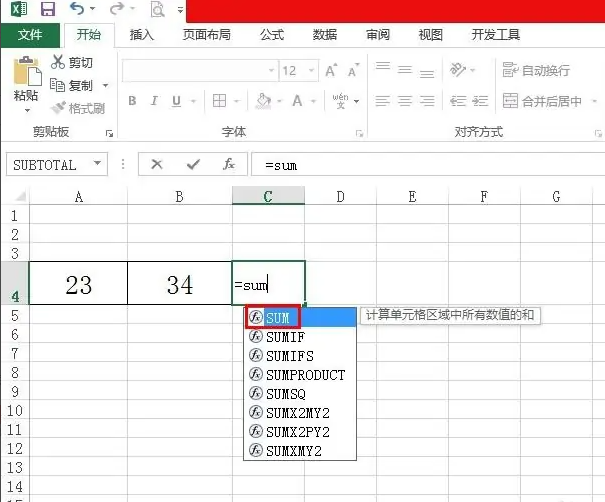This screenshot has width=605, height=502.
Task: Expand the Copy options arrow
Action: [x=105, y=85]
